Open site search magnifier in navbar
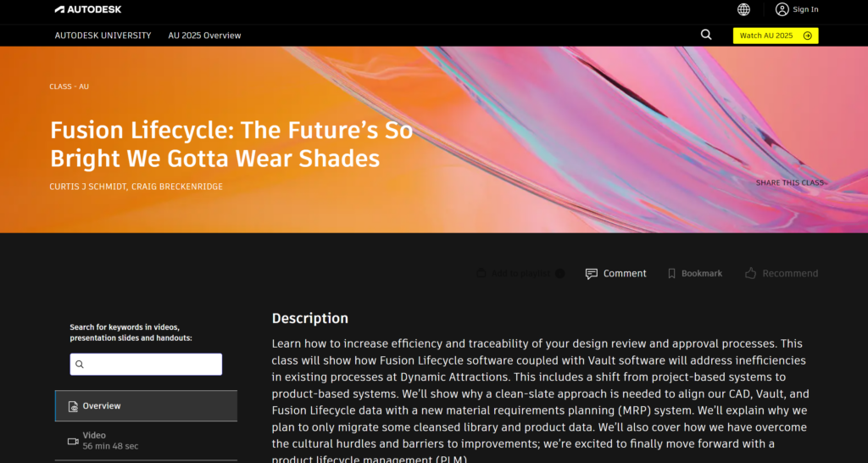868x463 pixels. pos(706,35)
